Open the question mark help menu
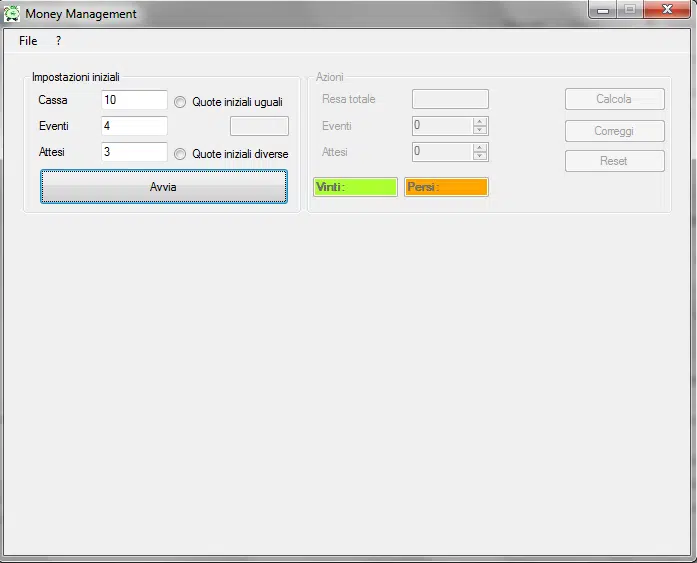This screenshot has width=697, height=563. 58,41
